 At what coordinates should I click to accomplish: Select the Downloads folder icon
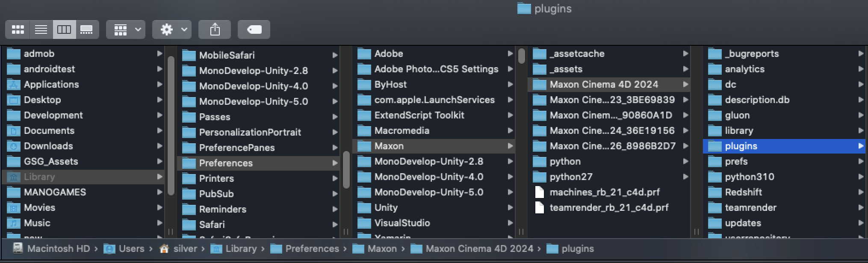pos(14,146)
